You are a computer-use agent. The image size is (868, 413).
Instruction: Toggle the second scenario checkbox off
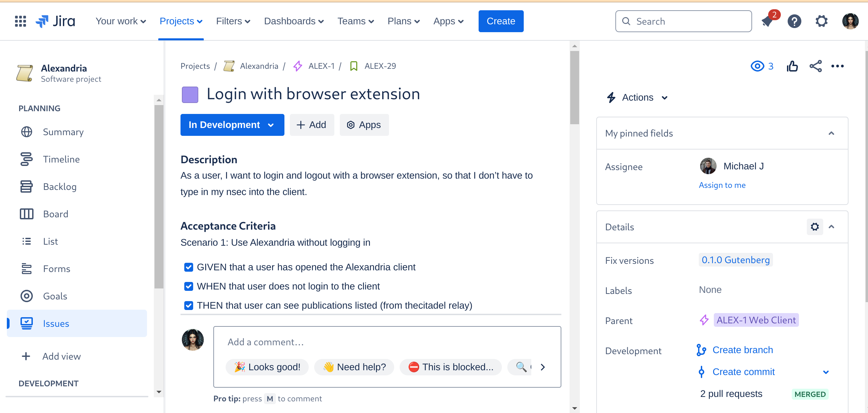pyautogui.click(x=188, y=286)
